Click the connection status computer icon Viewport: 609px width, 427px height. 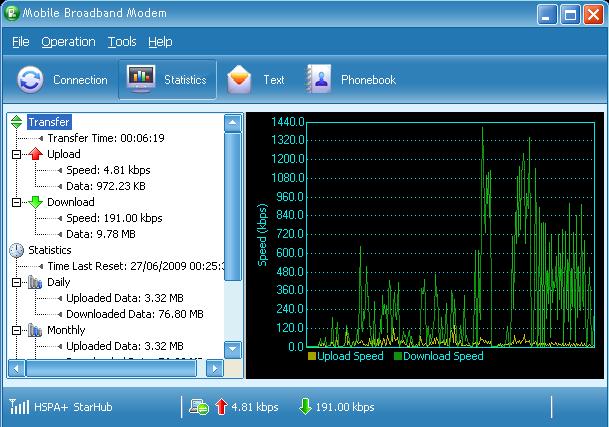199,407
